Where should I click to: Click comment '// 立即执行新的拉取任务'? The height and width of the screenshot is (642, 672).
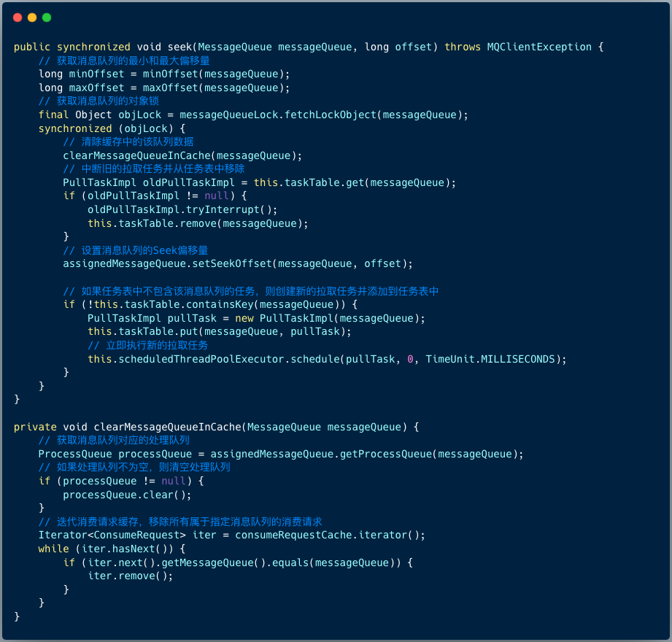148,345
